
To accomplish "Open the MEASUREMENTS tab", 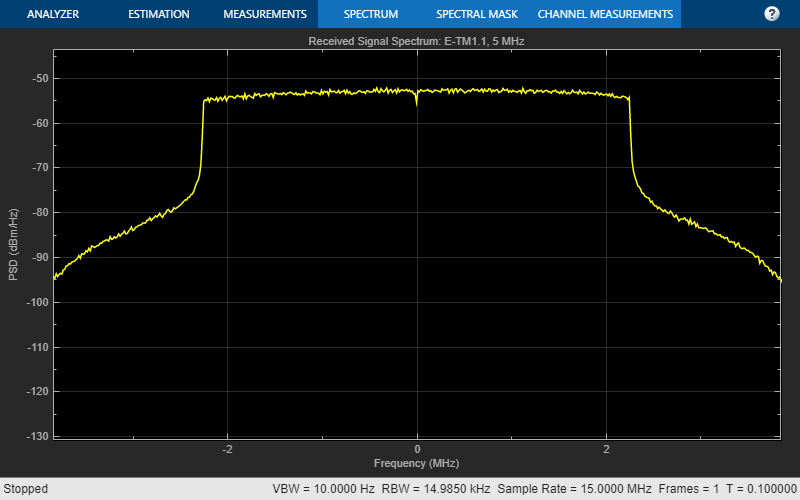I will pos(265,14).
